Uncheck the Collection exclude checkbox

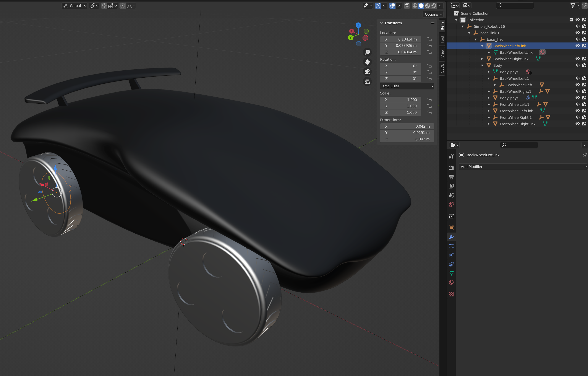point(571,20)
